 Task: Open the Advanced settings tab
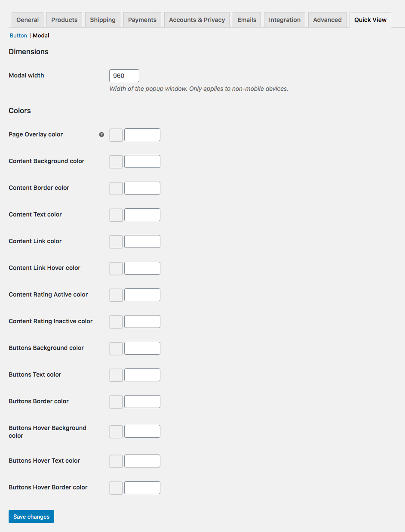click(x=327, y=20)
